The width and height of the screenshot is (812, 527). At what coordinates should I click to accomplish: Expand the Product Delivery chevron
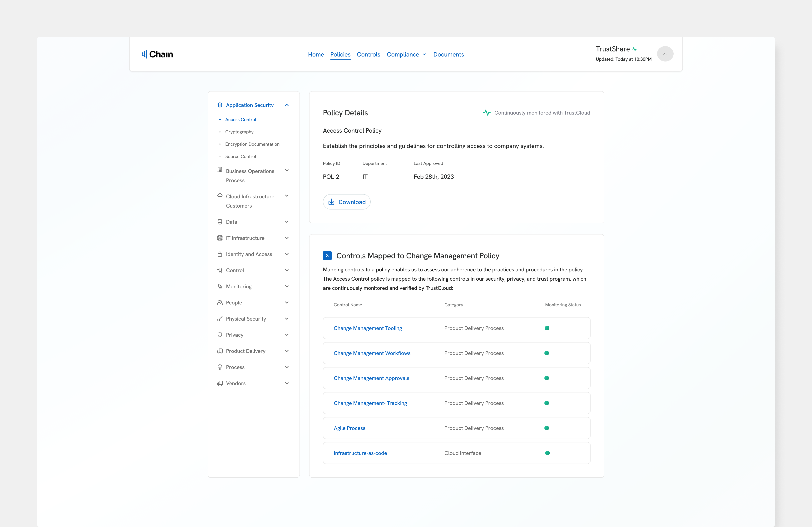point(287,351)
